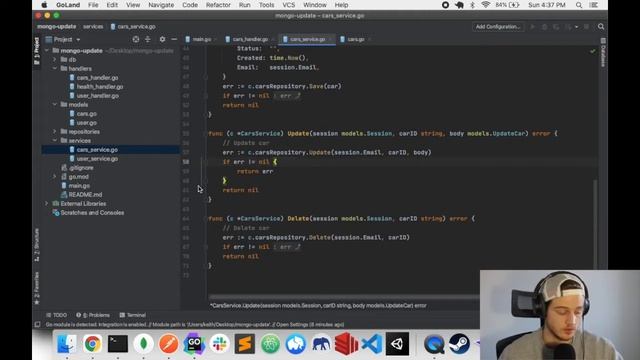Click the locate-file target icon in Project panel

[136, 39]
